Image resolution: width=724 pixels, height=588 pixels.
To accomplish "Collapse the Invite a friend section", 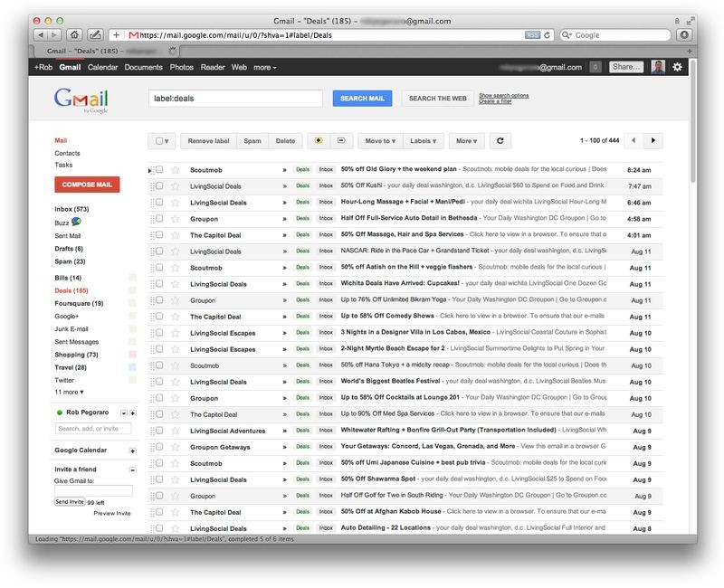I will click(132, 469).
